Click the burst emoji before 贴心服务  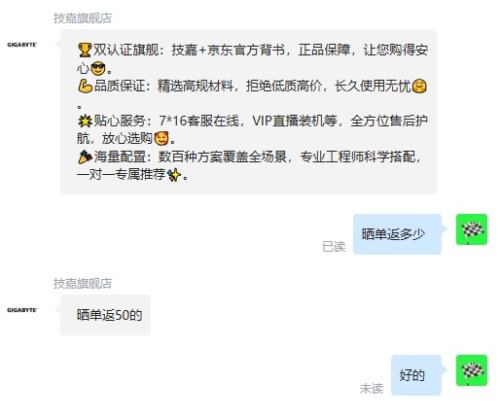(x=85, y=121)
